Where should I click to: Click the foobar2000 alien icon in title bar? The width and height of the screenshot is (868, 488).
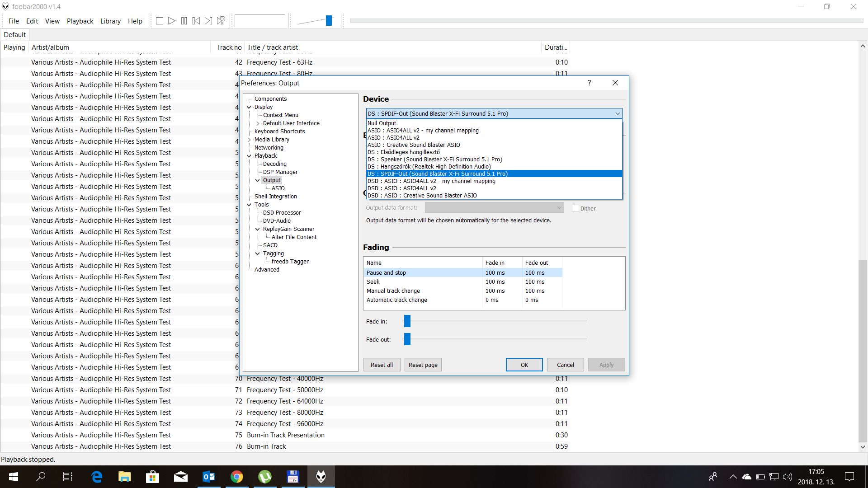click(x=5, y=6)
